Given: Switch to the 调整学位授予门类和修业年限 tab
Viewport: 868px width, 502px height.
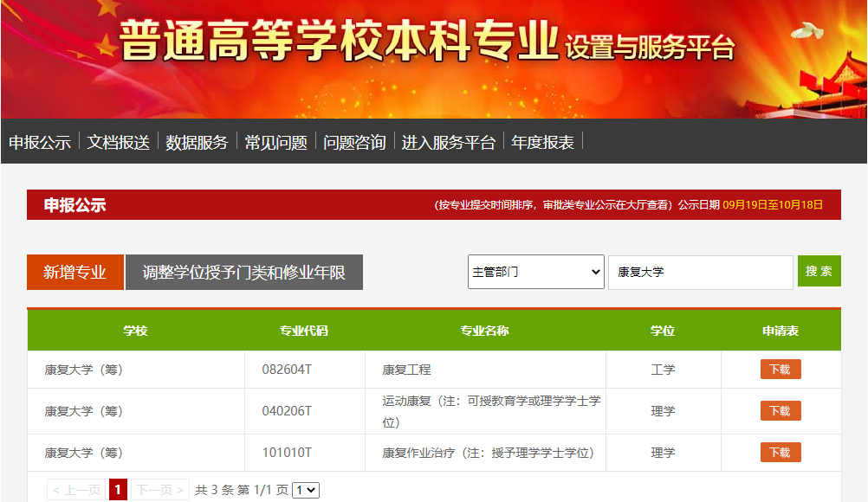Looking at the screenshot, I should click(243, 272).
